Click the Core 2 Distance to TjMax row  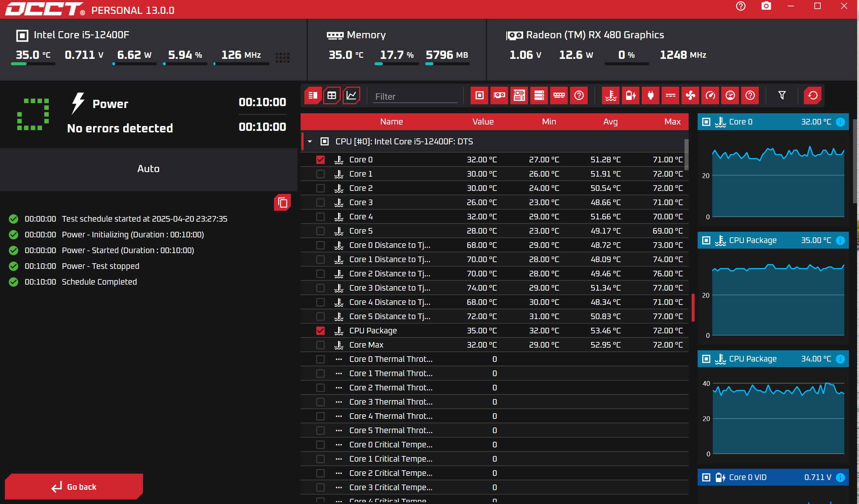point(494,274)
